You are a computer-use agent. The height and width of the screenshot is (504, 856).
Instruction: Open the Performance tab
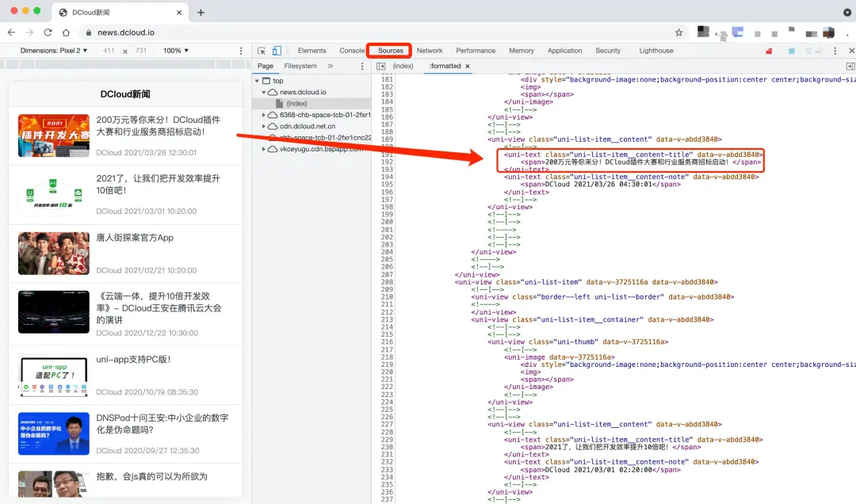tap(476, 51)
